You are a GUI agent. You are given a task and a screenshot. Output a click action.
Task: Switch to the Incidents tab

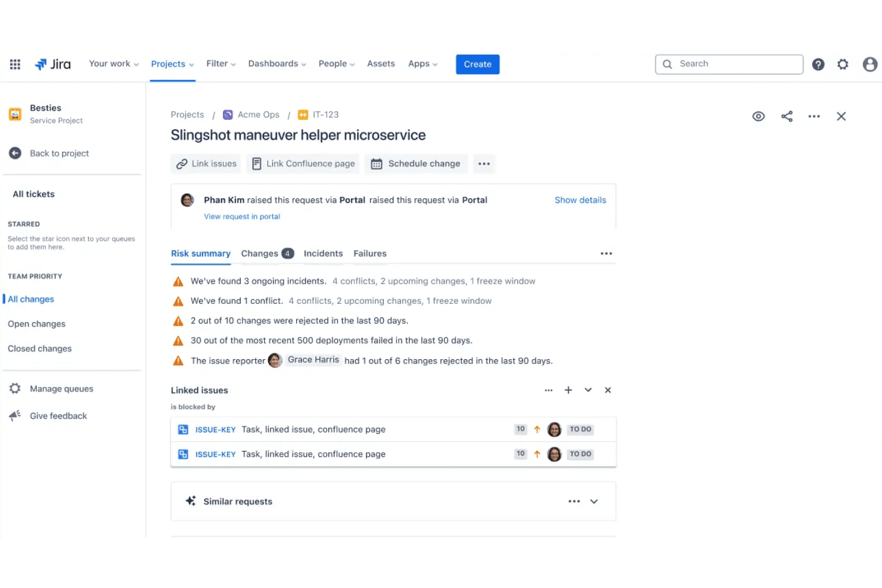(323, 253)
